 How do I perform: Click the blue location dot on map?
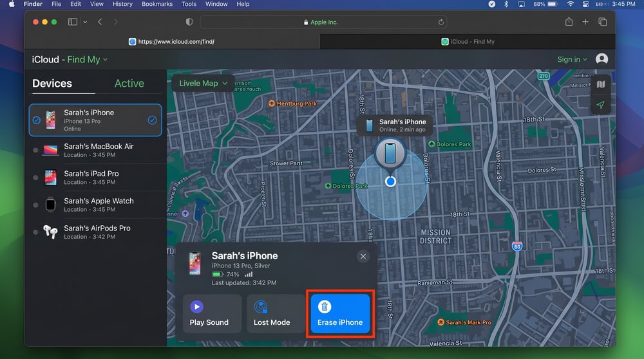391,181
